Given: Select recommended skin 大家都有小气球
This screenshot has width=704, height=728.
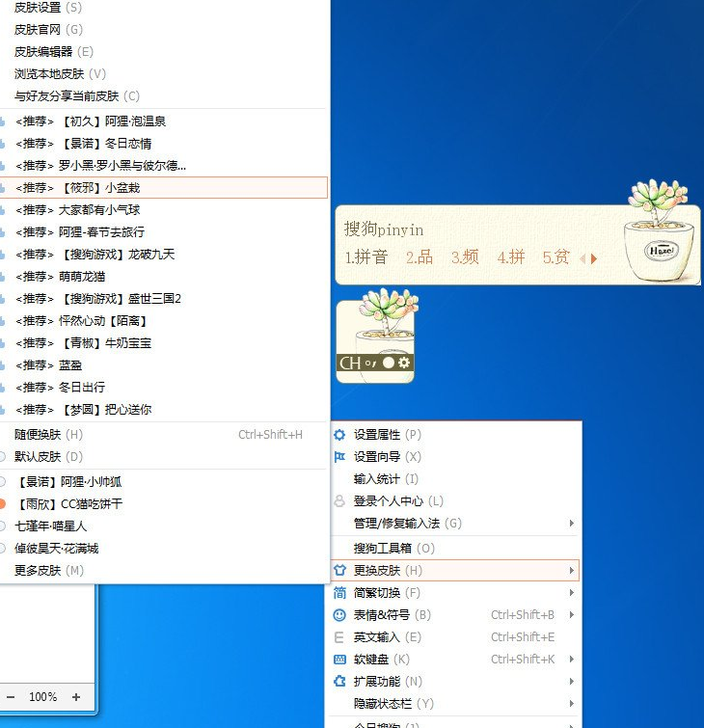Looking at the screenshot, I should (163, 210).
